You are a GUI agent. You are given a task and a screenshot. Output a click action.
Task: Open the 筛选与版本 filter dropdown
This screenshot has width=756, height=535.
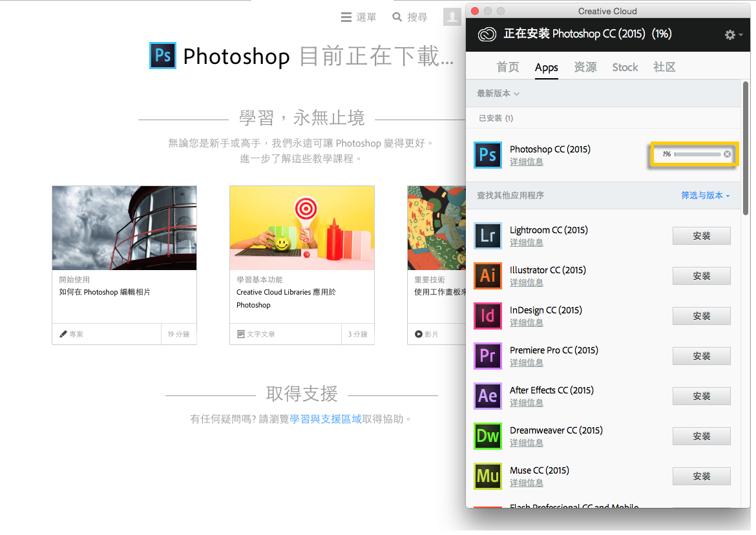pyautogui.click(x=706, y=195)
